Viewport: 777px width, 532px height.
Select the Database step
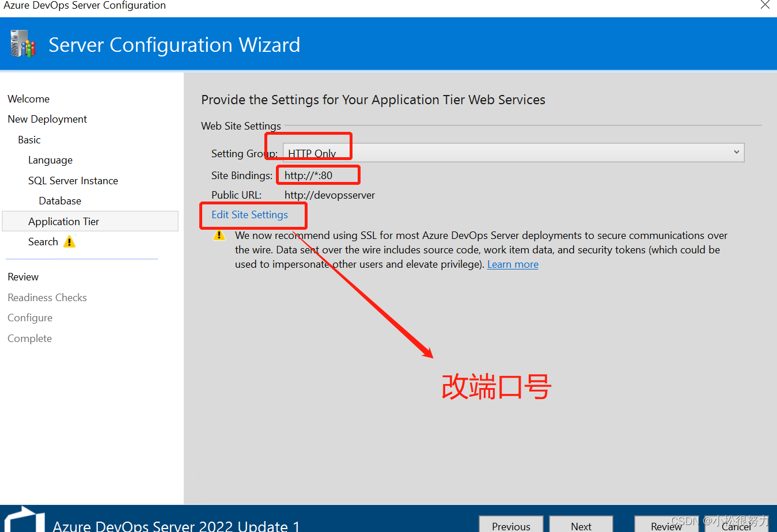(x=60, y=201)
